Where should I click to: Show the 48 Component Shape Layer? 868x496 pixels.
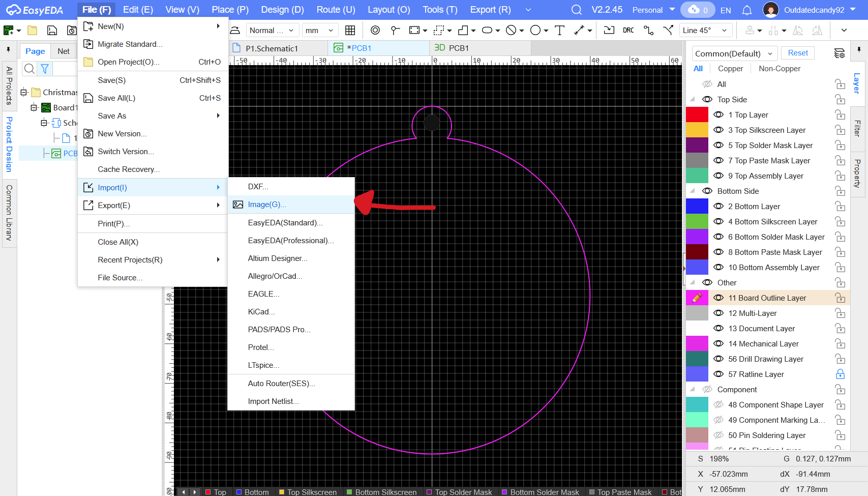coord(719,405)
